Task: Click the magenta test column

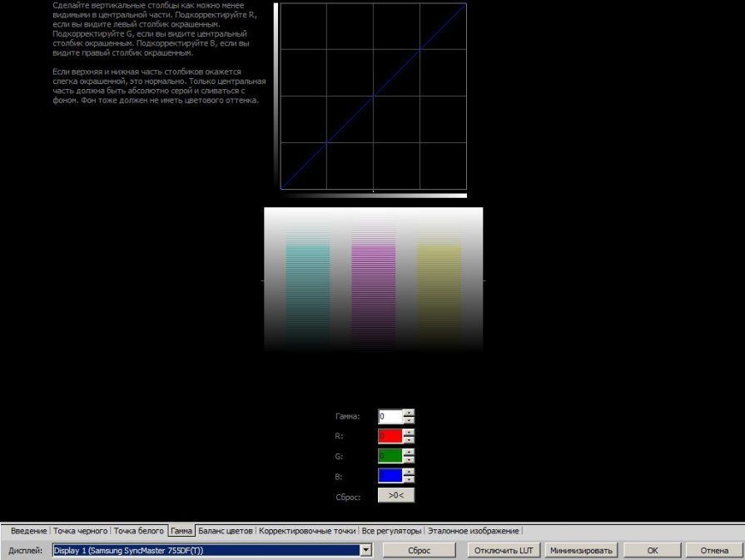Action: click(374, 285)
